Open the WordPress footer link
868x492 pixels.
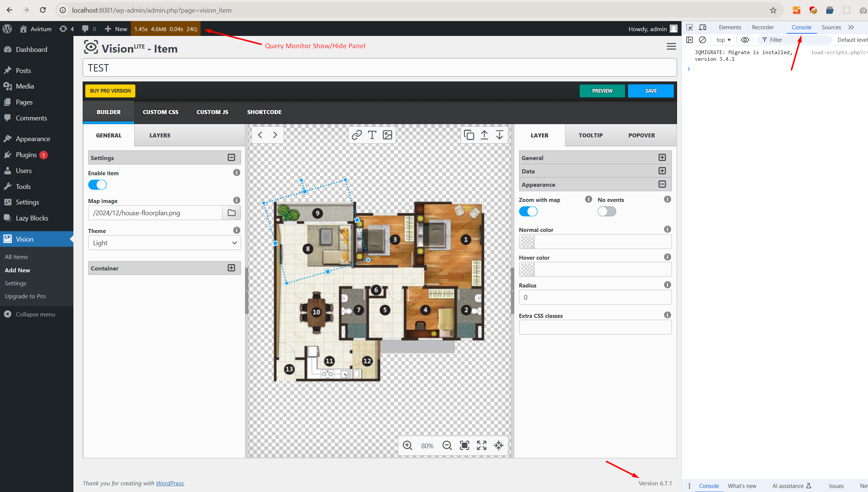170,483
